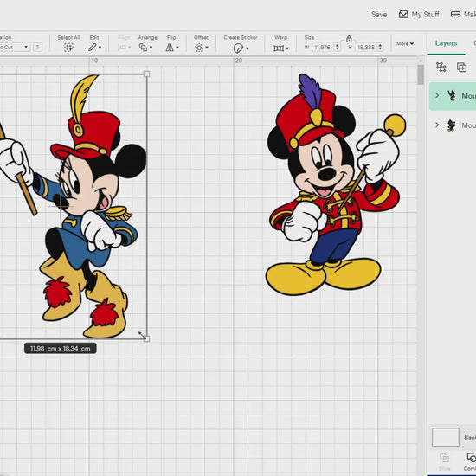Click the Group icon in Layers panel
Image resolution: width=476 pixels, height=476 pixels.
441,67
